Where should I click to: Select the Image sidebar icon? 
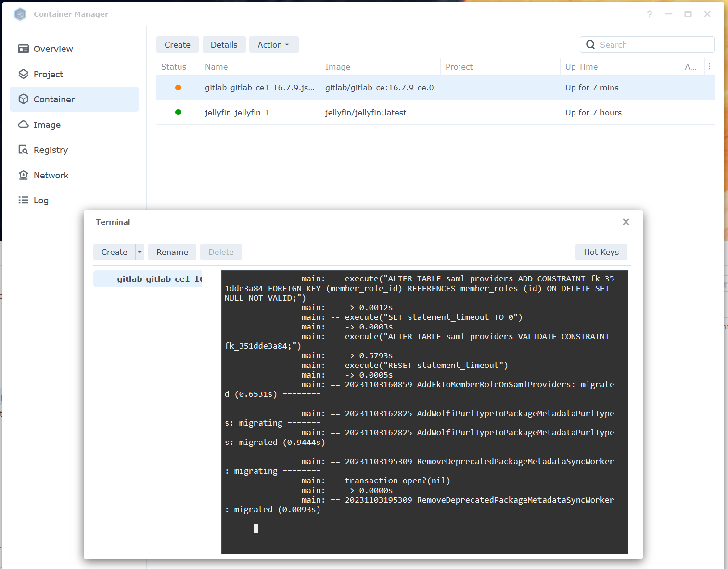coord(24,125)
